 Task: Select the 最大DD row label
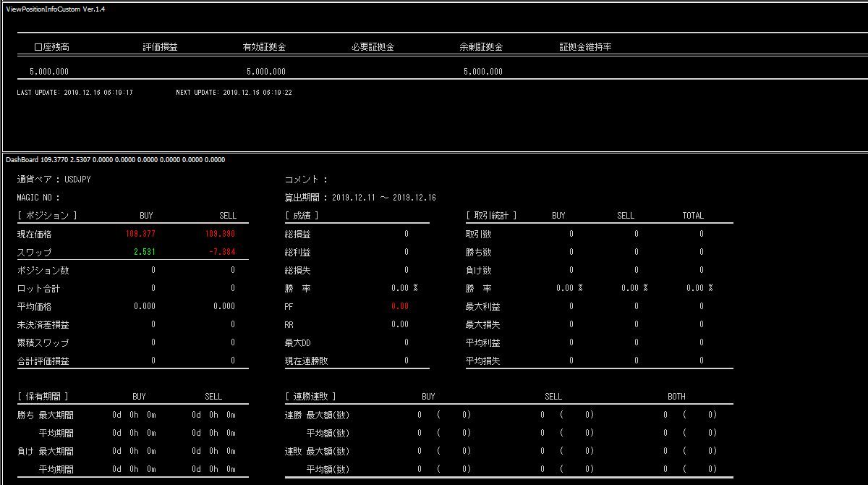(x=297, y=342)
